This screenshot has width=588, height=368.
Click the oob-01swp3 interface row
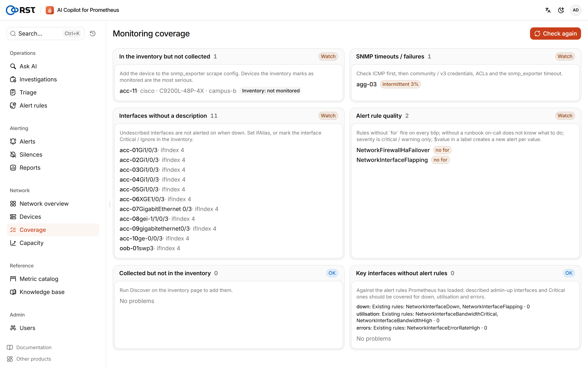(150, 248)
